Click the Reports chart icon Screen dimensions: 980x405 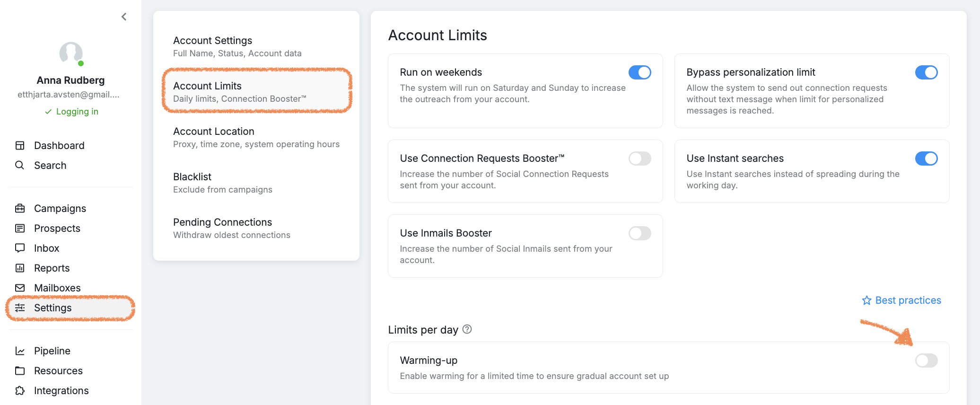coord(20,268)
